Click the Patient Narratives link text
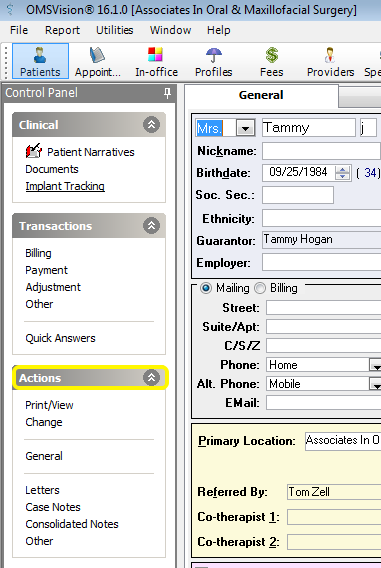 pos(91,152)
